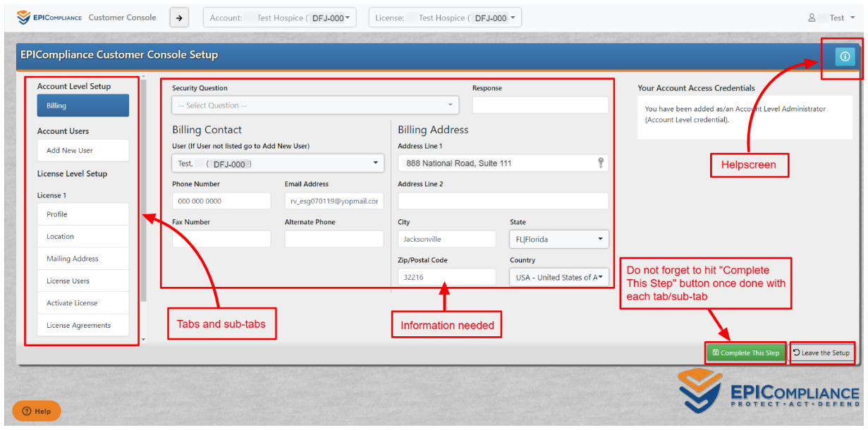Click the EPICompliance logo in the header
Viewport: 868px width, 430px height.
49,18
